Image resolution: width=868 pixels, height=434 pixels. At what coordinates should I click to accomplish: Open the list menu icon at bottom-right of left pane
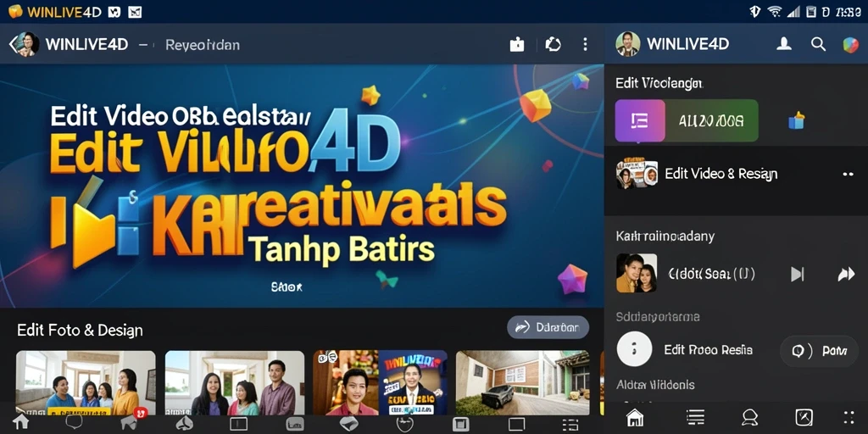point(570,426)
